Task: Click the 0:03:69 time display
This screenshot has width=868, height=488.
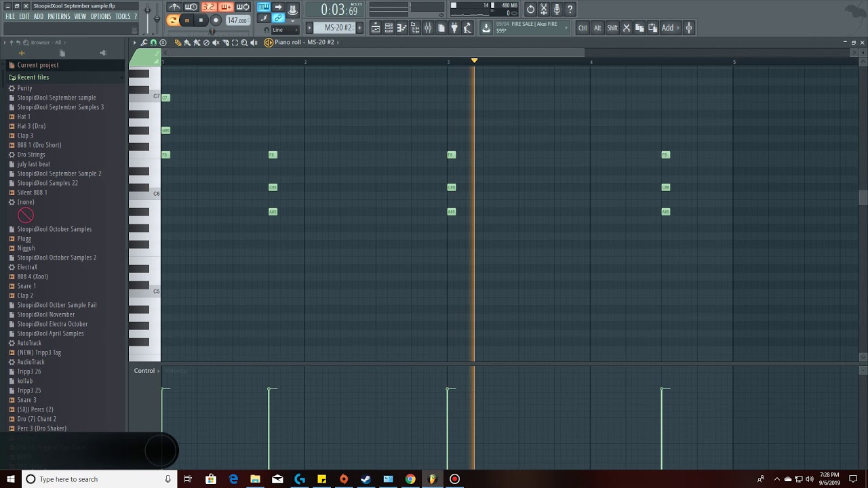Action: pos(334,9)
